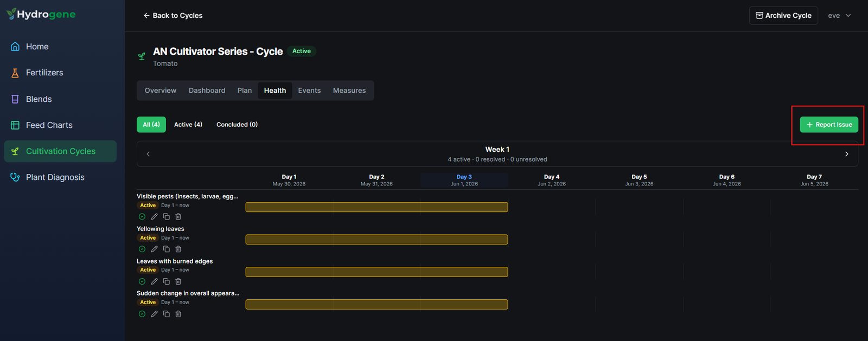Click 'Sudden change in overall' title

[188, 293]
